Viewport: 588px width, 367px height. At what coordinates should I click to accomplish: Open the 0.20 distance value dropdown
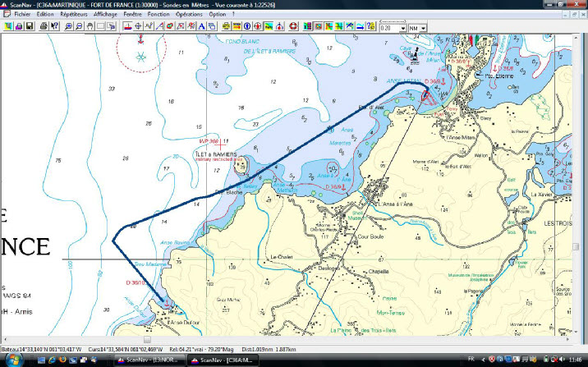coord(402,28)
